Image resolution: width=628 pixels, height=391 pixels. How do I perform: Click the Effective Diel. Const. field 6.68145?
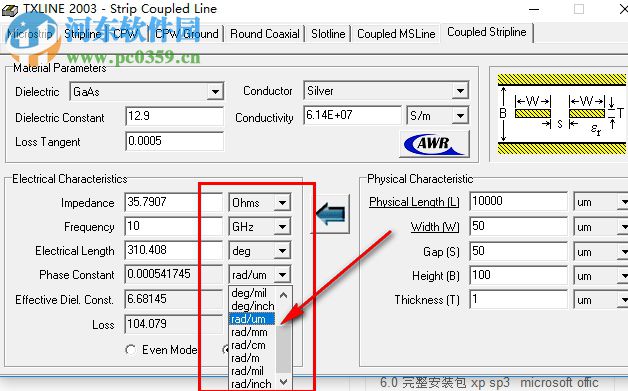point(173,300)
